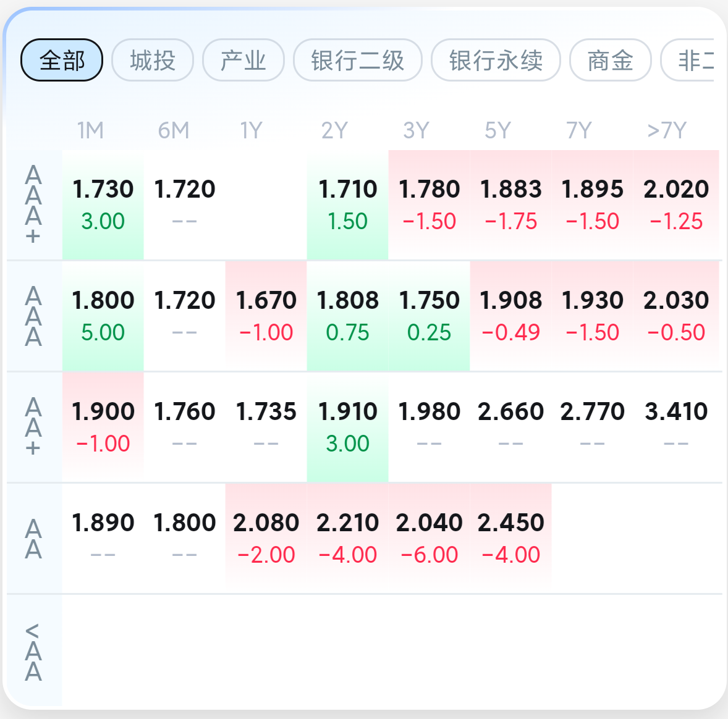This screenshot has width=728, height=719.
Task: Click AA 3Y cell showing 2.040
Action: [429, 539]
